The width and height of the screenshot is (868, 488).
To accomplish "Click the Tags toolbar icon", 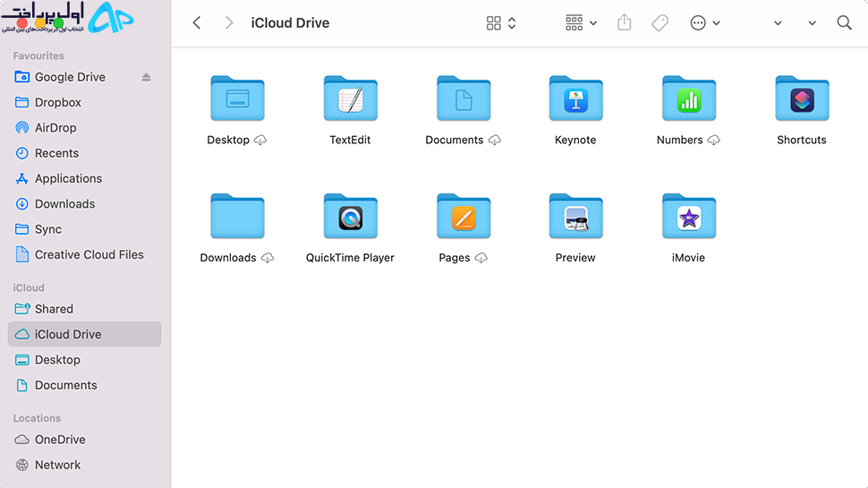I will 660,22.
